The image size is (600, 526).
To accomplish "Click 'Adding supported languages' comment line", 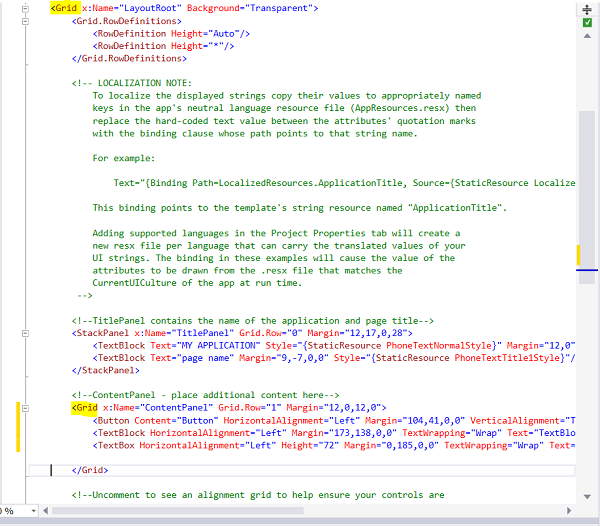I will pyautogui.click(x=276, y=233).
